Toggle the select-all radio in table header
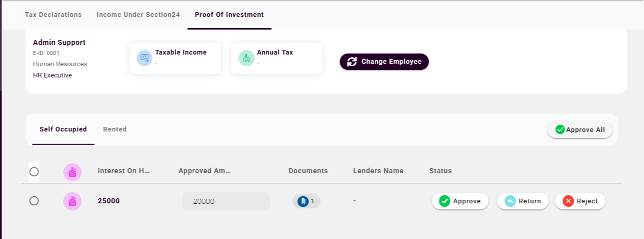Screen dimensions: 644x239 click(x=34, y=172)
